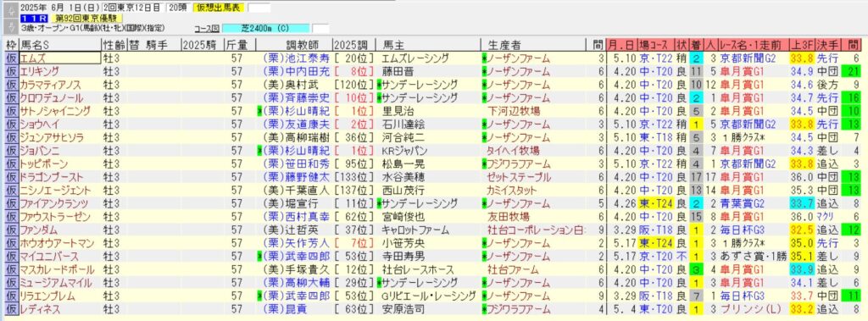
Task: Click the 月.日 column header
Action: tap(621, 45)
